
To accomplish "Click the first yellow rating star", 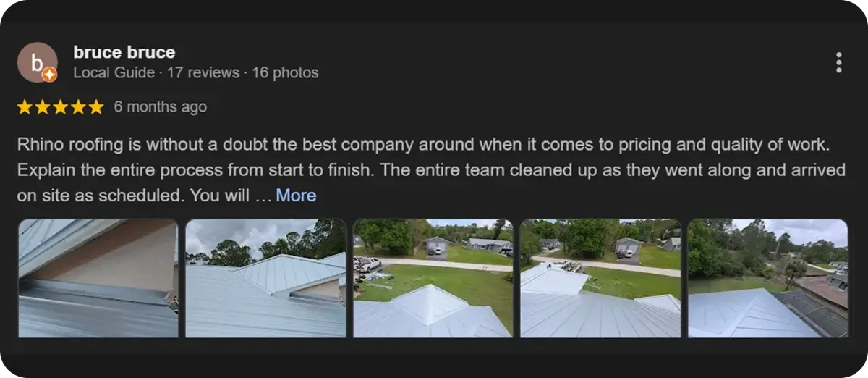I will tap(25, 107).
